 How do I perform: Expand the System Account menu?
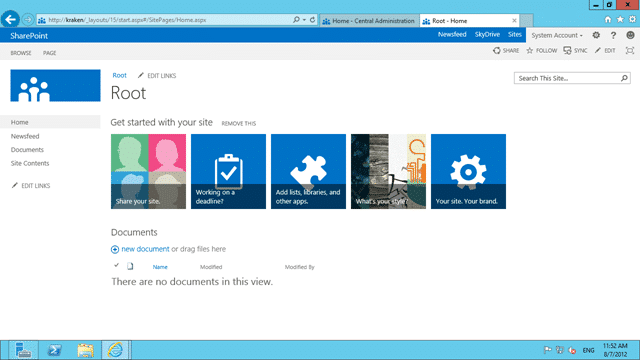(x=557, y=35)
